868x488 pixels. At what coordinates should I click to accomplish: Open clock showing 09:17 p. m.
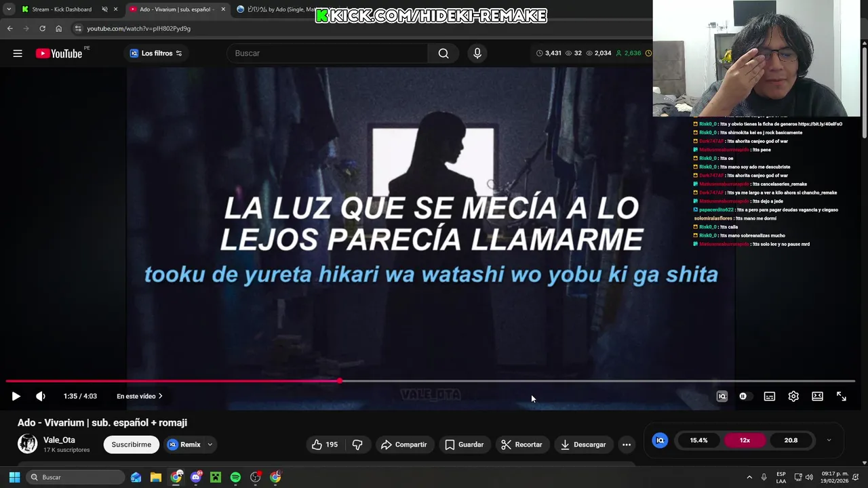[835, 477]
